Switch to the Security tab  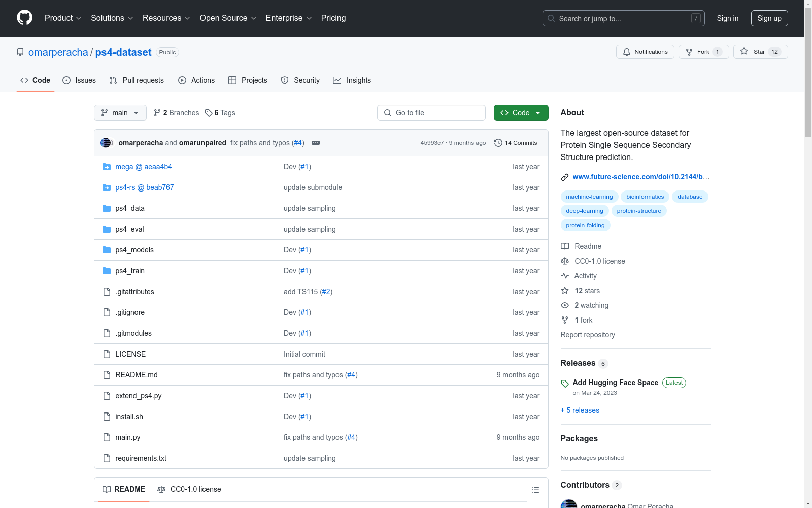300,80
